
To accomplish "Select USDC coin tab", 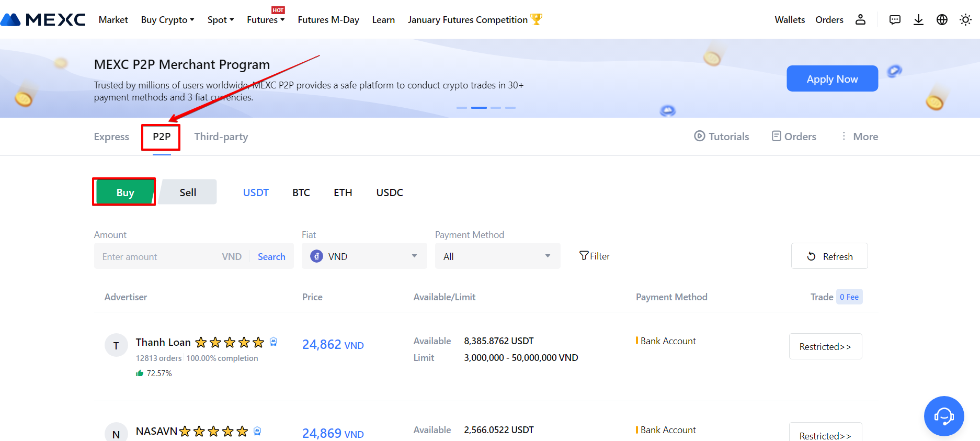I will [x=390, y=193].
